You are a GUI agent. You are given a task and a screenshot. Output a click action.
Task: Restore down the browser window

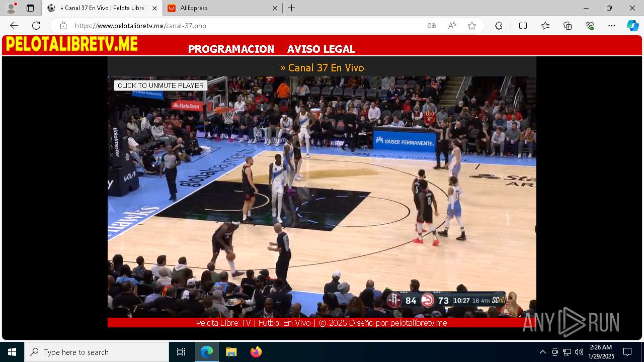click(609, 8)
